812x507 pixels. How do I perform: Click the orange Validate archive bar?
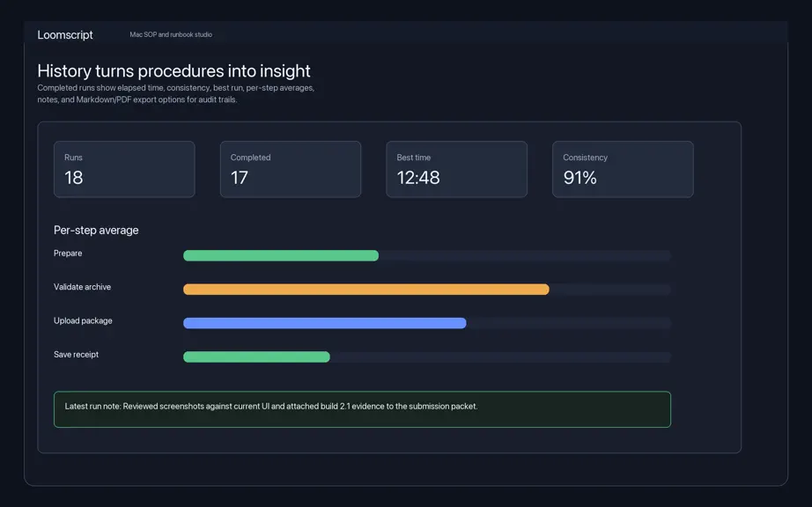point(366,290)
